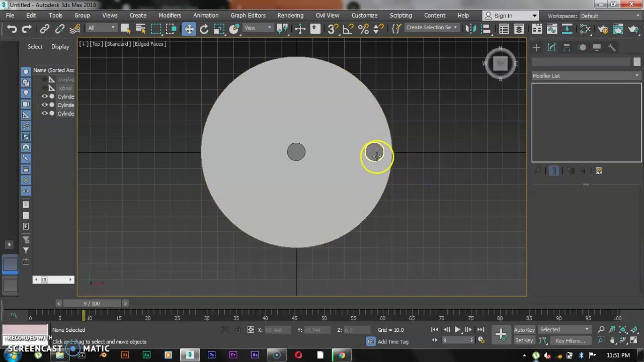Click Add Time Tag
This screenshot has width=644, height=362.
[393, 341]
